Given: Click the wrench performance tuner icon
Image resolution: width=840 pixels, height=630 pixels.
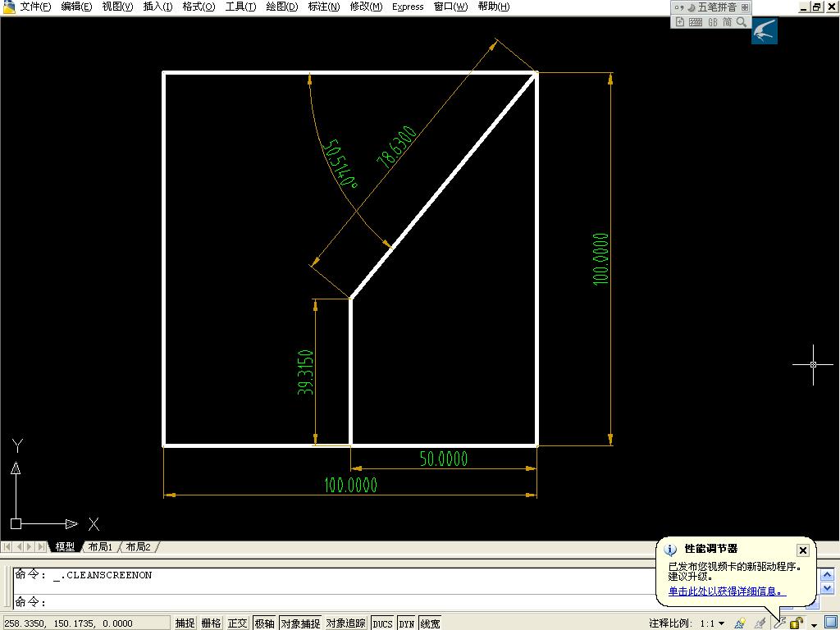Looking at the screenshot, I should pyautogui.click(x=779, y=623).
